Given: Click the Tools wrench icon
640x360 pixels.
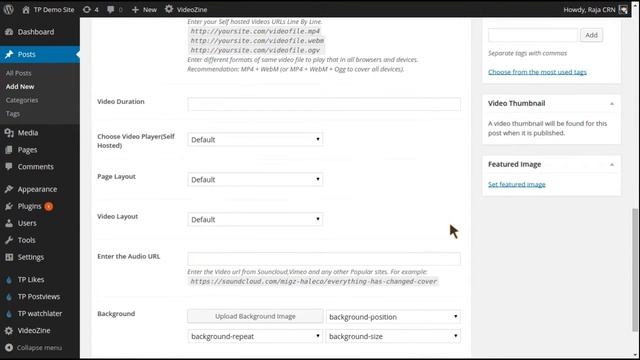Looking at the screenshot, I should 9,240.
